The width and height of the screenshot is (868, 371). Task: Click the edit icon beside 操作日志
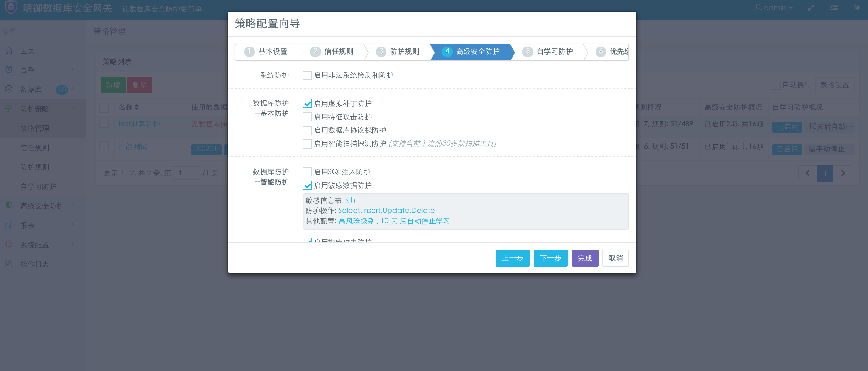pyautogui.click(x=9, y=264)
